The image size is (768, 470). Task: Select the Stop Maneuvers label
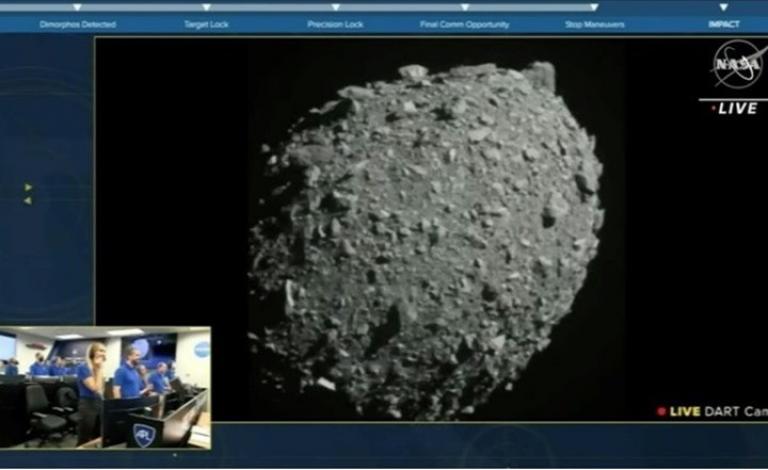pyautogui.click(x=595, y=24)
